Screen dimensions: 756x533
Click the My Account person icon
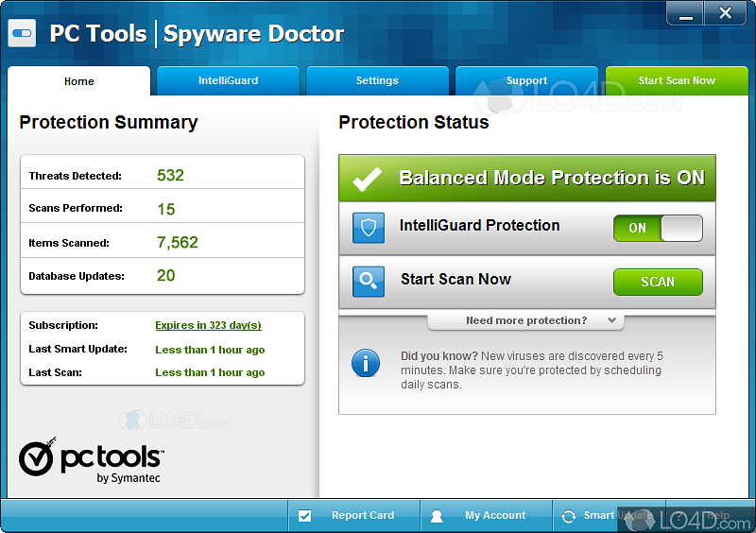[437, 516]
